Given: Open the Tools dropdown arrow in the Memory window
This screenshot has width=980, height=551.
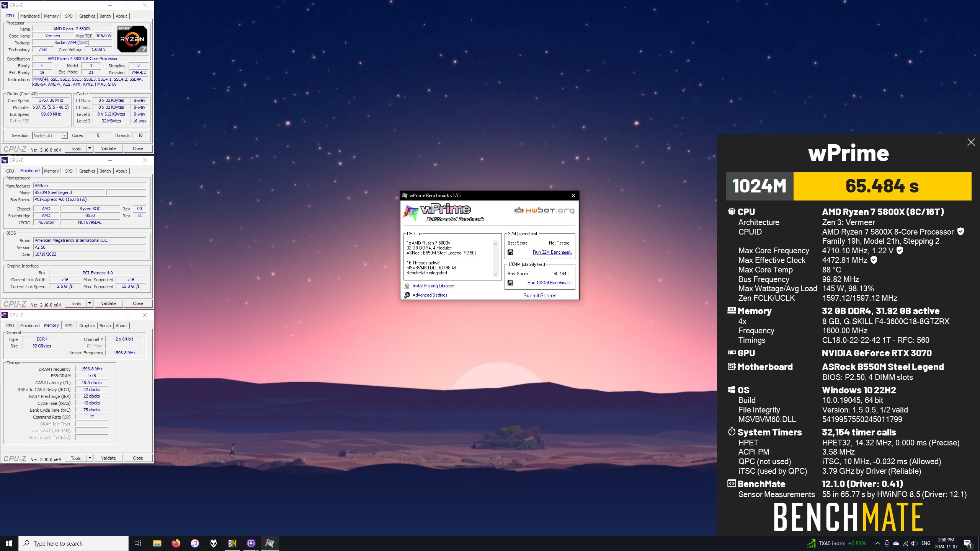Looking at the screenshot, I should (x=90, y=458).
